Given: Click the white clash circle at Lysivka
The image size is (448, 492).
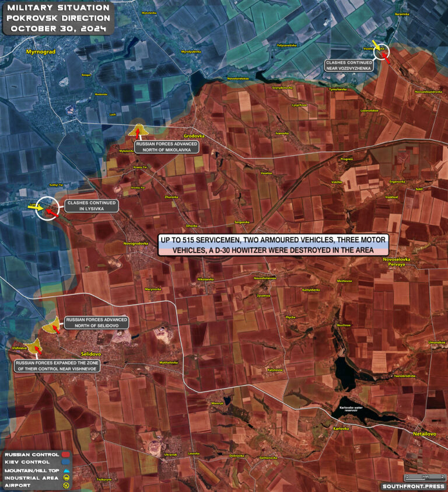Looking at the screenshot, I should click(x=47, y=208).
